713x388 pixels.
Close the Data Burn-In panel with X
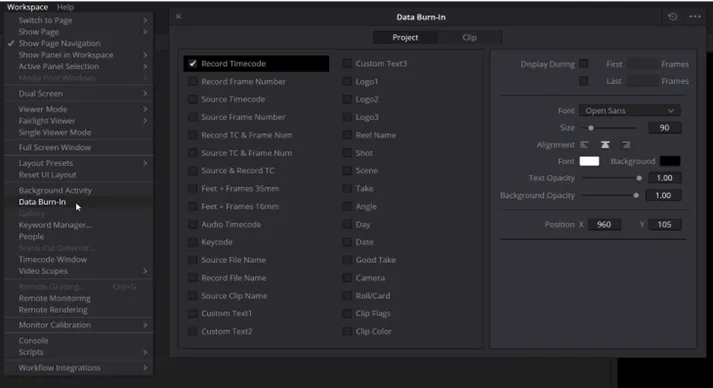[x=178, y=16]
